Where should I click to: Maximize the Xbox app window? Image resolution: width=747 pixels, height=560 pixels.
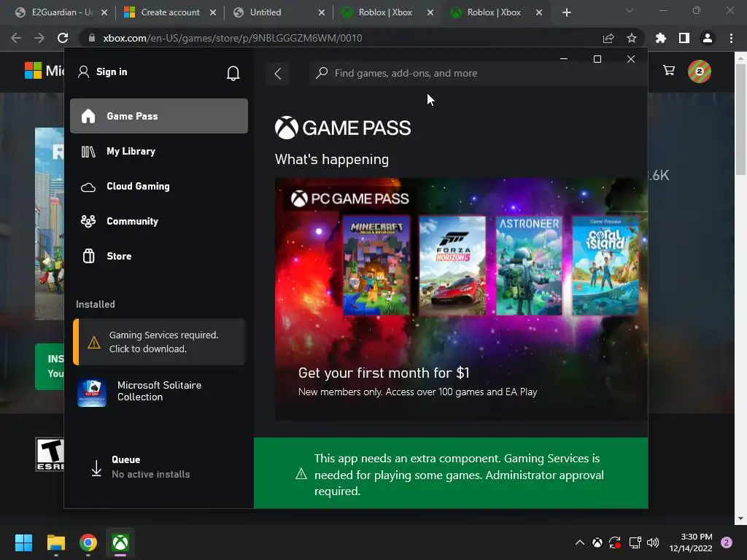597,59
